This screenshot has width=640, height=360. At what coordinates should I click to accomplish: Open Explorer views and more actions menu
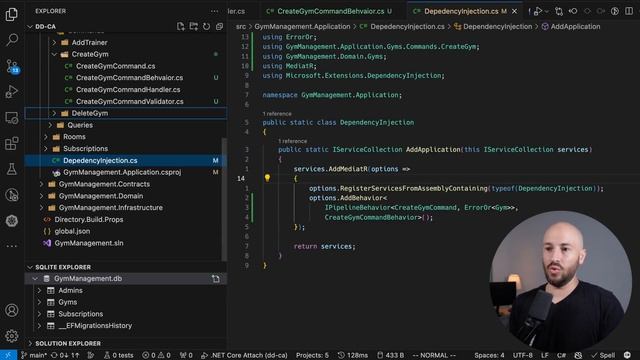pos(214,11)
